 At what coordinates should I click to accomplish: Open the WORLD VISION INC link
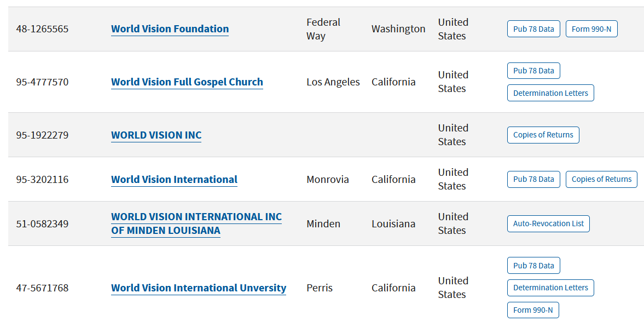(x=156, y=135)
